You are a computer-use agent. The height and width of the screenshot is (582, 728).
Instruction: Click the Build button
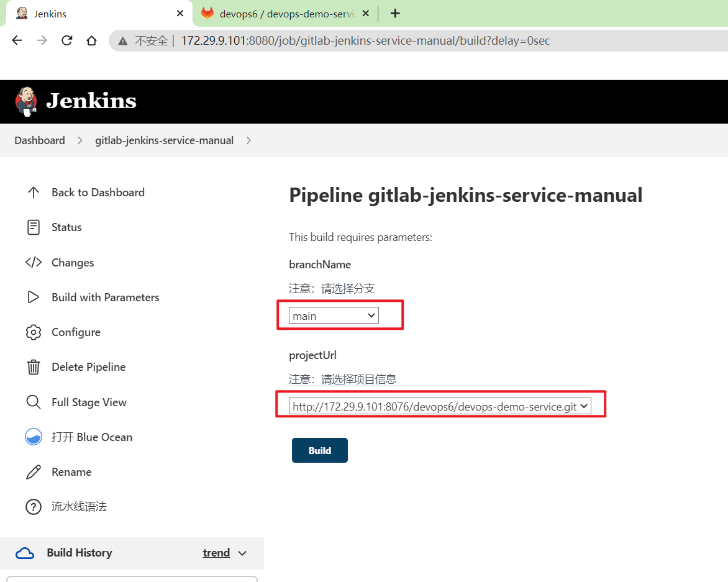tap(320, 450)
